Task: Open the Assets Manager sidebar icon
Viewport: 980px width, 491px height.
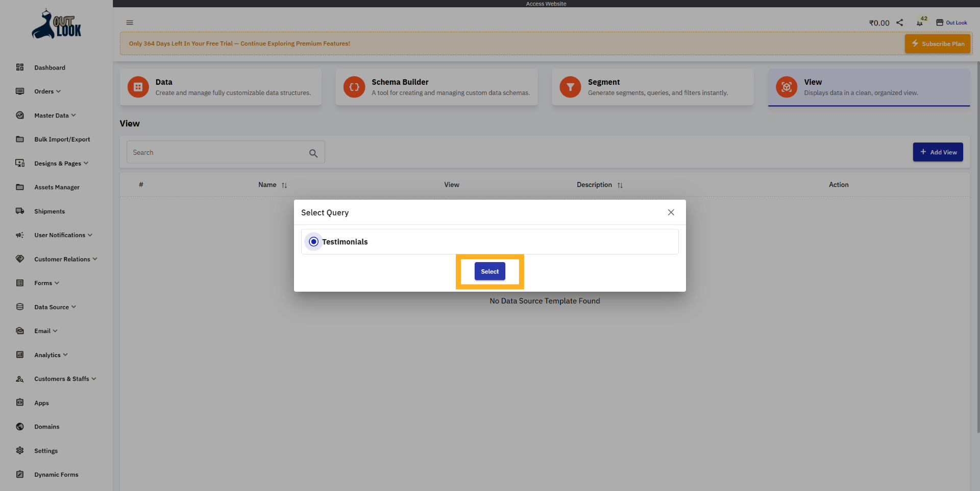Action: tap(19, 187)
